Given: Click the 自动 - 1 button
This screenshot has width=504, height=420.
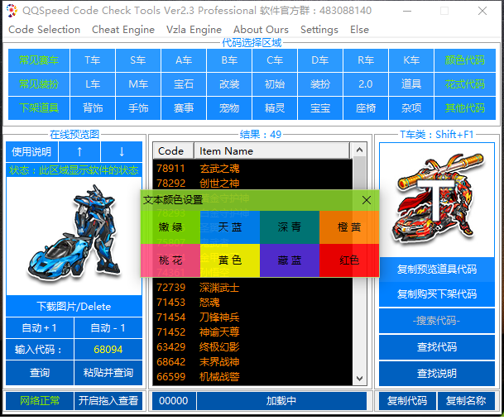Looking at the screenshot, I should tap(108, 328).
